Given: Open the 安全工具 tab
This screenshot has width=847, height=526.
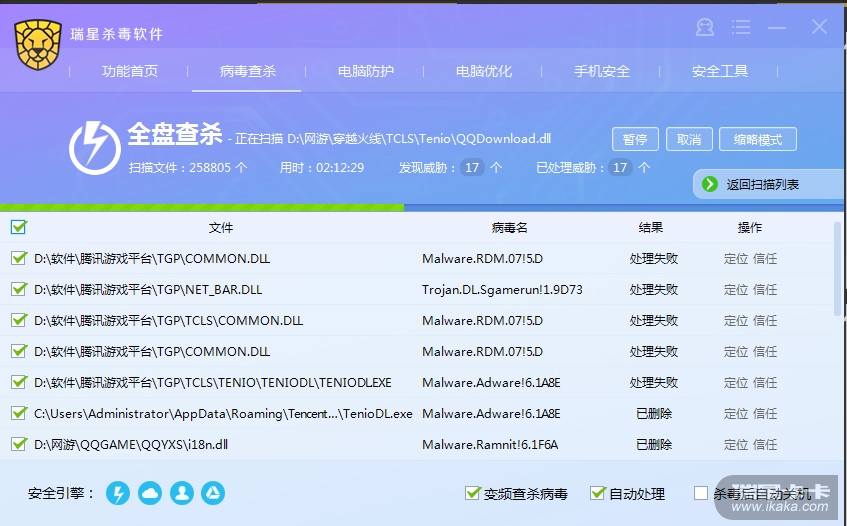Looking at the screenshot, I should (720, 71).
